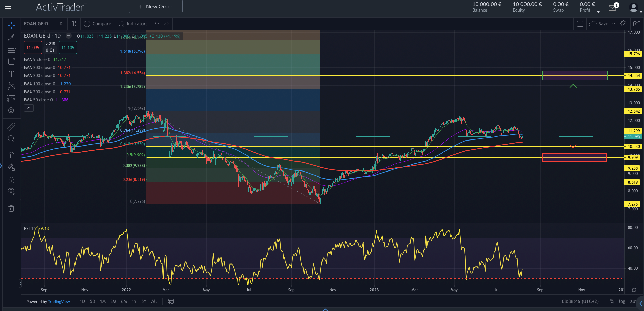Toggle lock all drawing tools

(x=11, y=180)
